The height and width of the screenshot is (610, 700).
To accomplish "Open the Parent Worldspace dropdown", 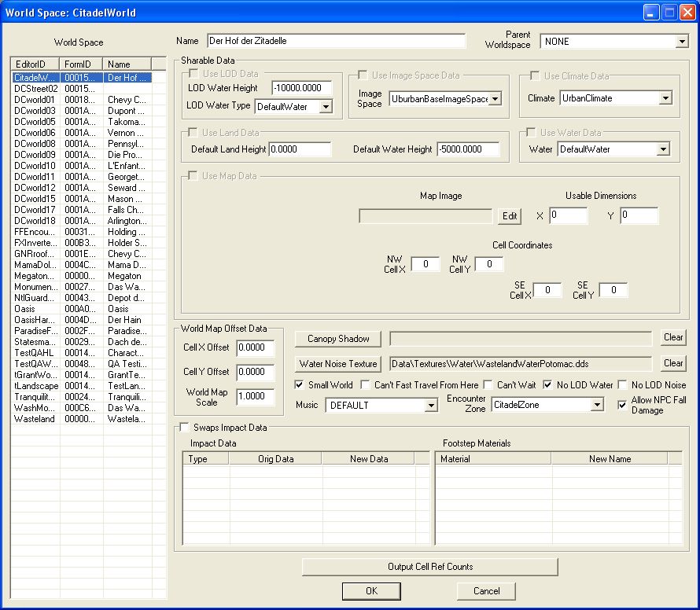I will click(x=681, y=42).
